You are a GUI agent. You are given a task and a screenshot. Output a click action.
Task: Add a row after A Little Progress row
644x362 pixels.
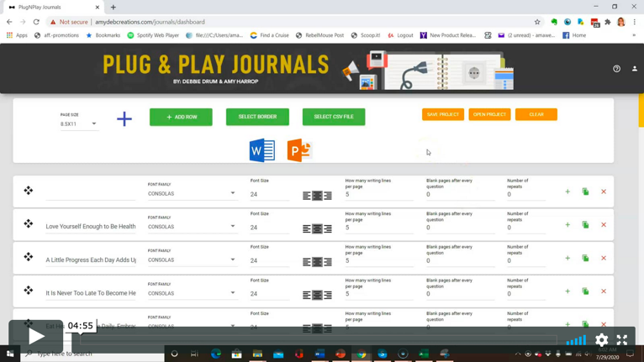pos(567,258)
